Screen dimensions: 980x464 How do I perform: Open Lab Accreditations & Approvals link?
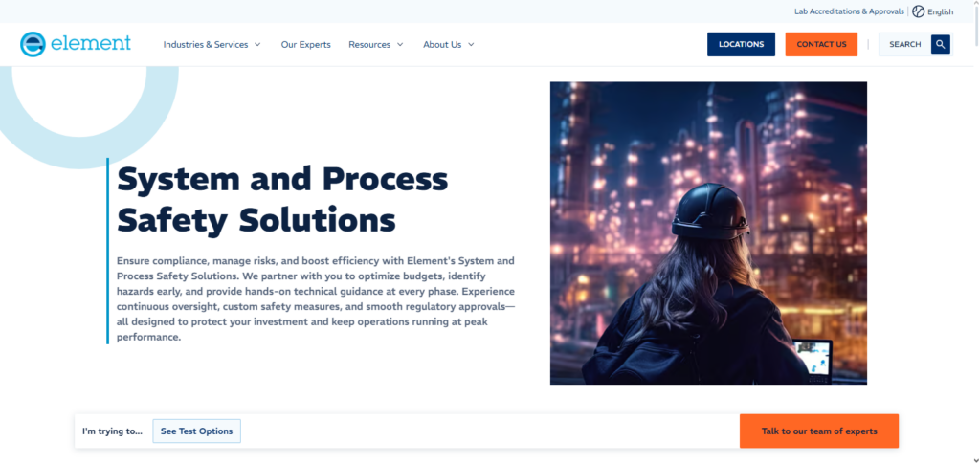pos(849,11)
